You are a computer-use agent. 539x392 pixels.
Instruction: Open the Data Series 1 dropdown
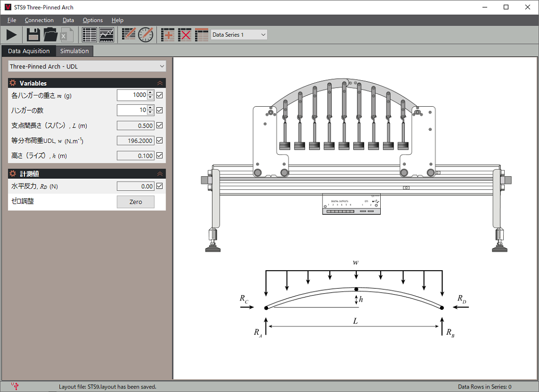[239, 35]
